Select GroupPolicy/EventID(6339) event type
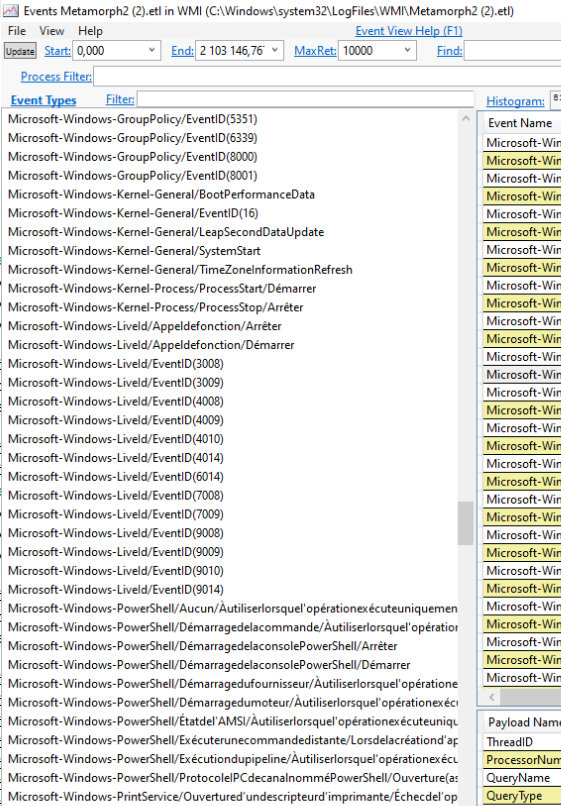The width and height of the screenshot is (561, 806). 133,138
